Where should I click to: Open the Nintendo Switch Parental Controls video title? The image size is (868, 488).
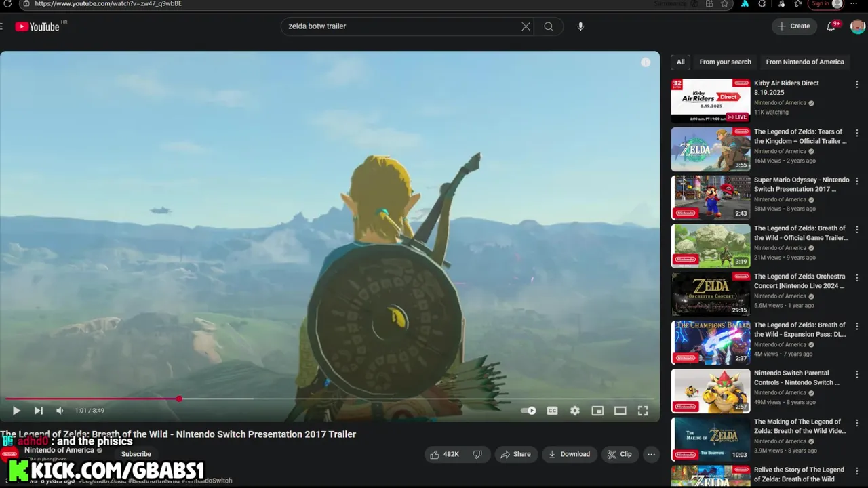(x=797, y=378)
